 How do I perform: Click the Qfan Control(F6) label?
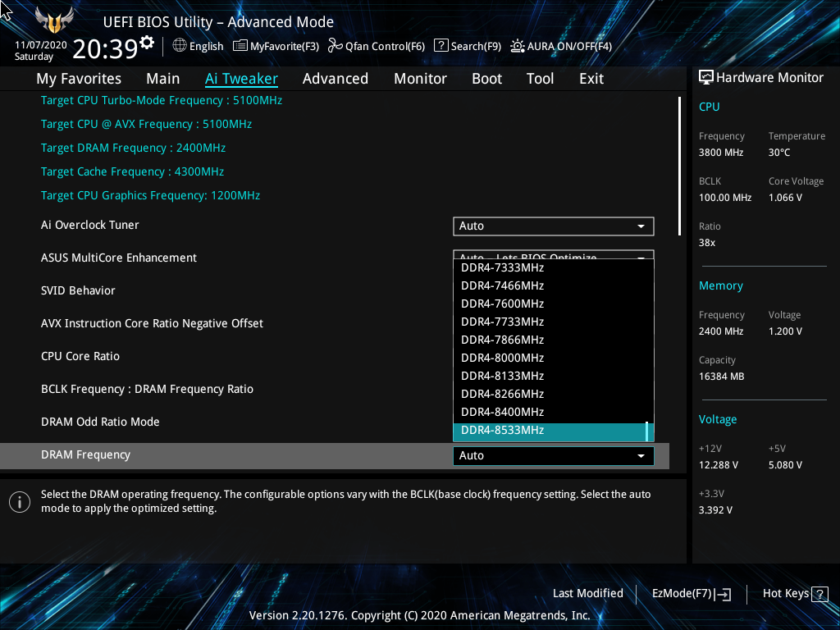(385, 47)
